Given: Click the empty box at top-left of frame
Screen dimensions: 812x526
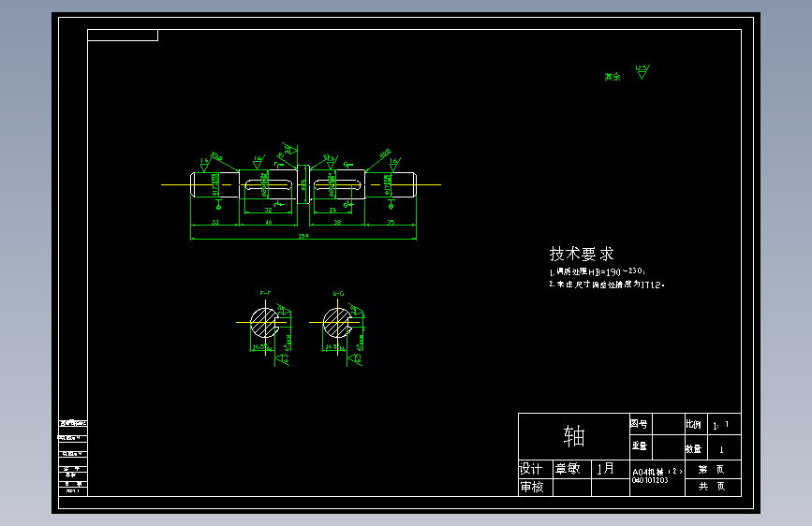Looking at the screenshot, I should [x=123, y=36].
